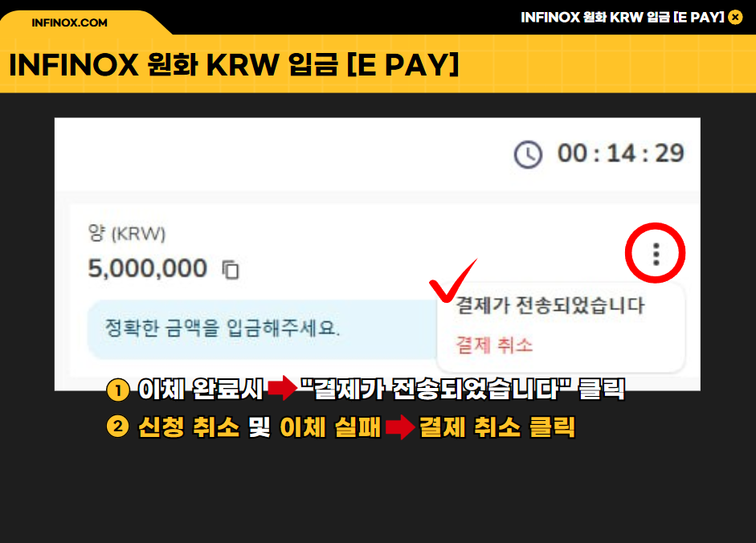Click the yellow "결제 취소 클릭" instruction text

(497, 427)
